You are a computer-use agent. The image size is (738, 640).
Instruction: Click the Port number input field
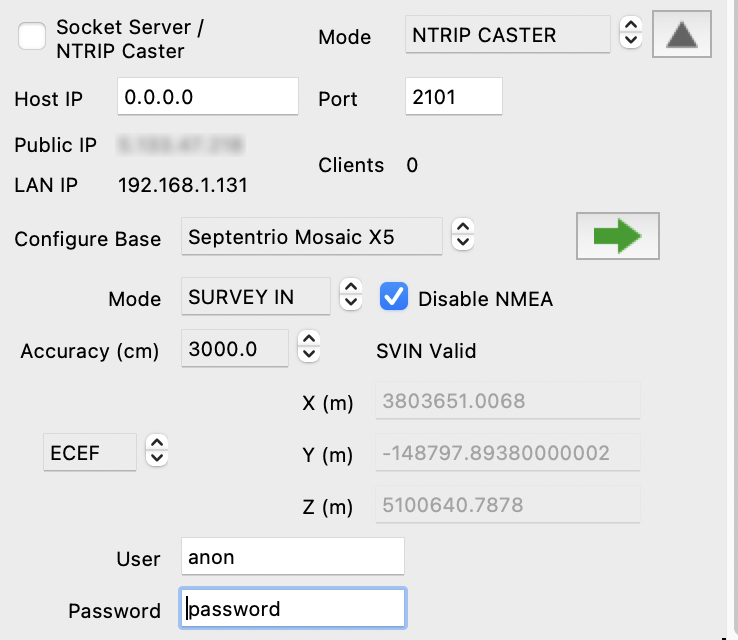tap(454, 98)
